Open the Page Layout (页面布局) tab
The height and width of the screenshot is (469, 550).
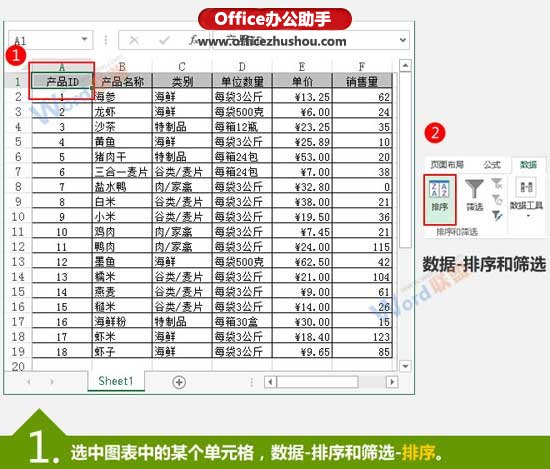point(447,164)
